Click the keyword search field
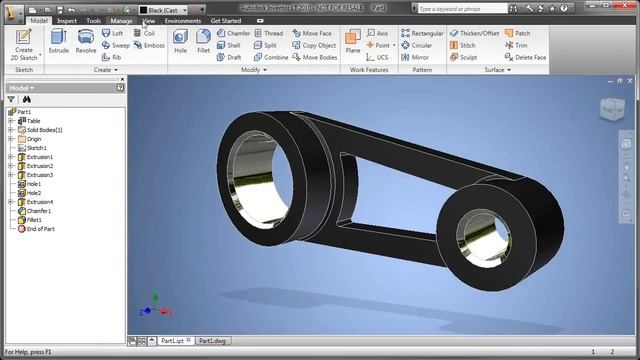Image resolution: width=640 pixels, height=360 pixels. click(x=462, y=9)
